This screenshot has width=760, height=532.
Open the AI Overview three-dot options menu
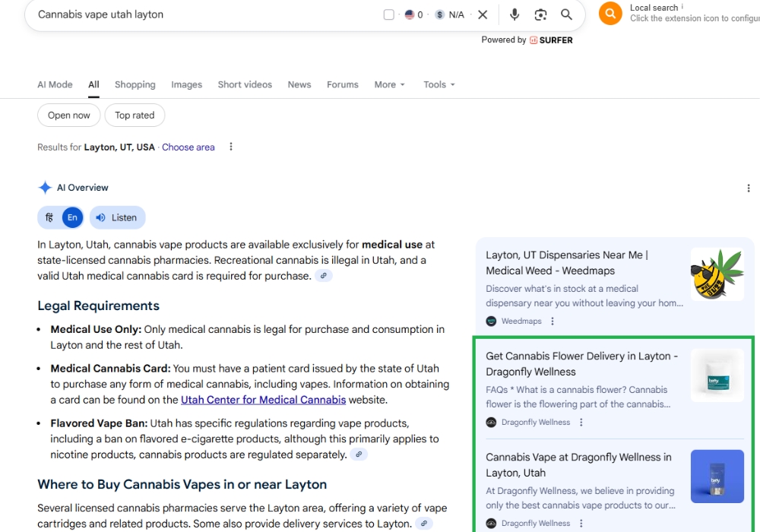(x=749, y=188)
